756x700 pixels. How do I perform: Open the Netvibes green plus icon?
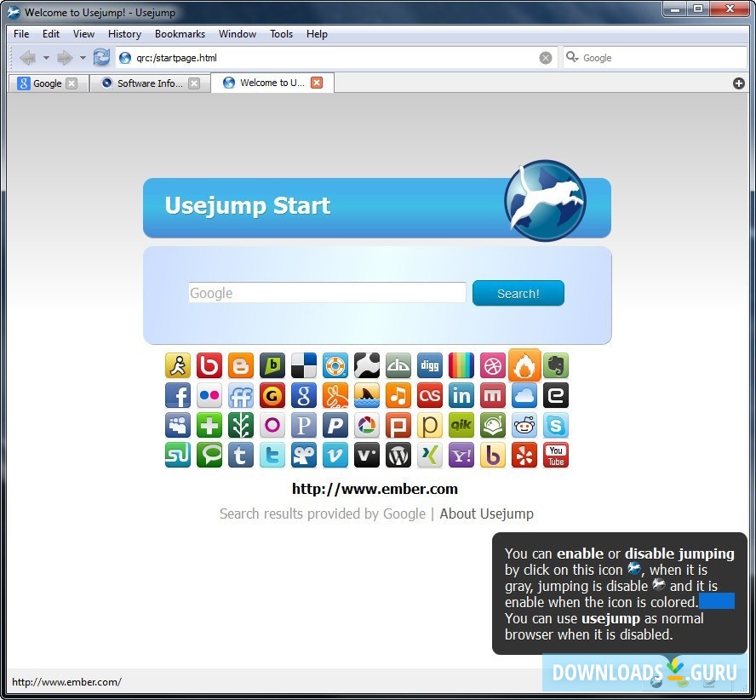209,425
